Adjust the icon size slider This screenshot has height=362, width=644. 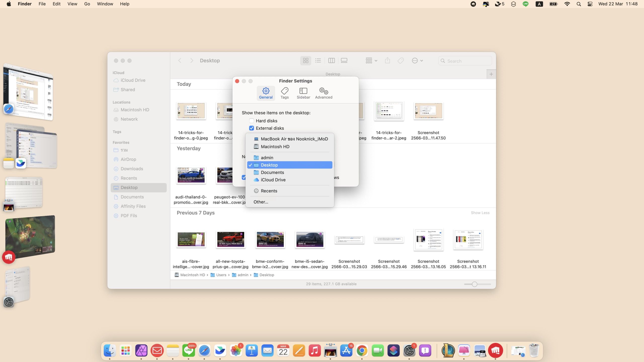coord(474,284)
